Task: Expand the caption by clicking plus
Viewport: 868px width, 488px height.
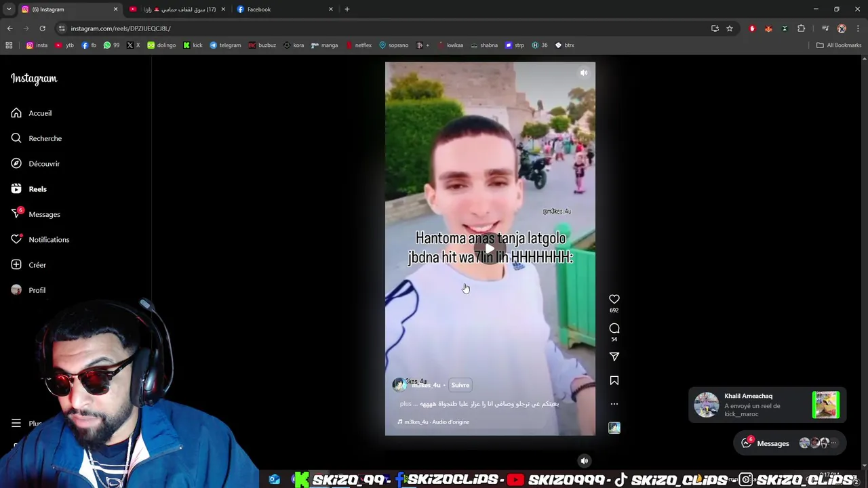Action: (406, 403)
